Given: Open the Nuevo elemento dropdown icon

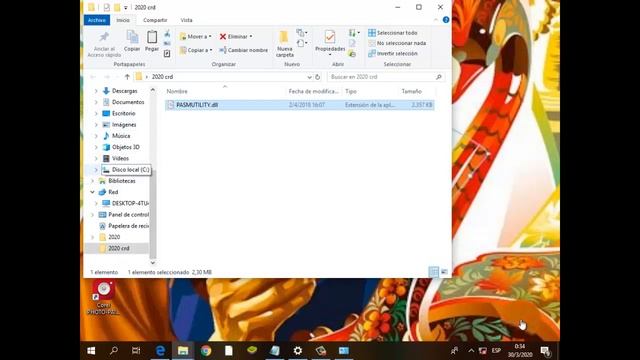Looking at the screenshot, I should (x=302, y=32).
